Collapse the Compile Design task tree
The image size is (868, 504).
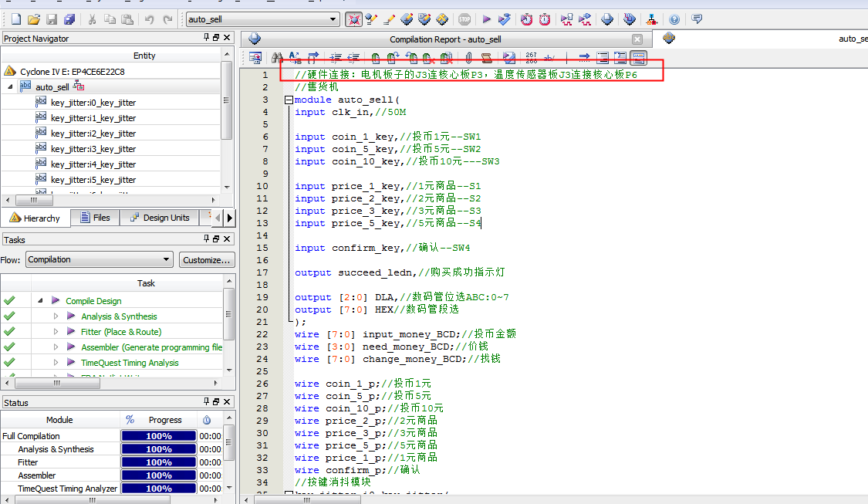tap(40, 301)
